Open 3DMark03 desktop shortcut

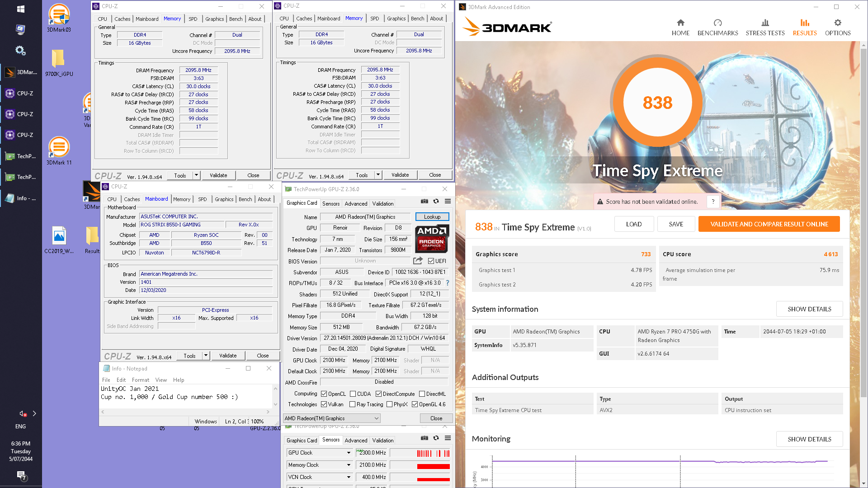tap(59, 19)
